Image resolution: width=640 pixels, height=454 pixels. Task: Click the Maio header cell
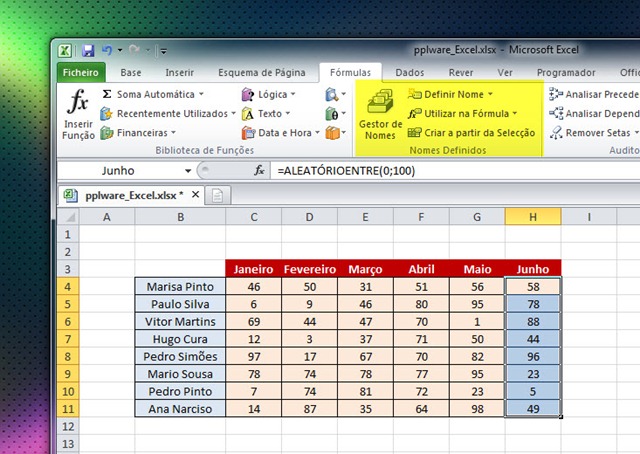(477, 269)
